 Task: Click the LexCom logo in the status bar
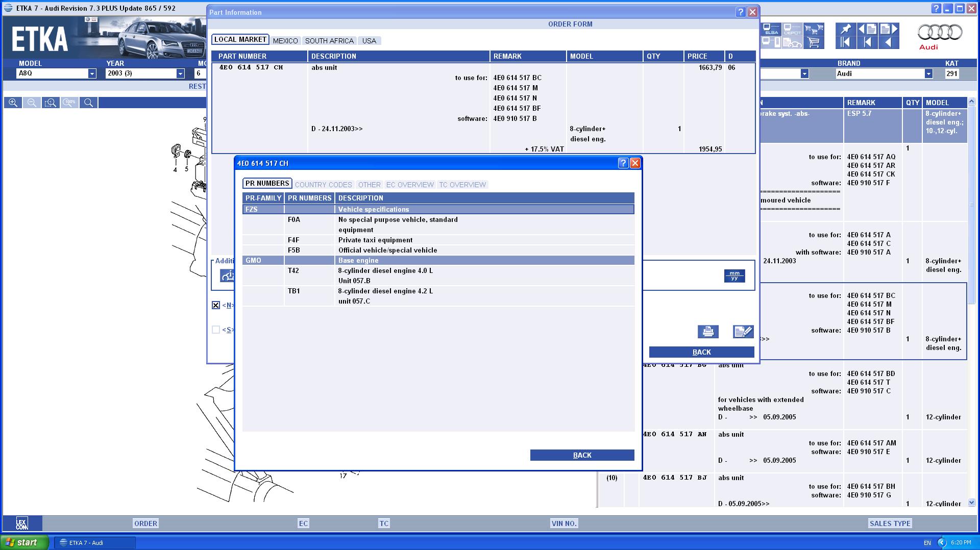pyautogui.click(x=21, y=523)
